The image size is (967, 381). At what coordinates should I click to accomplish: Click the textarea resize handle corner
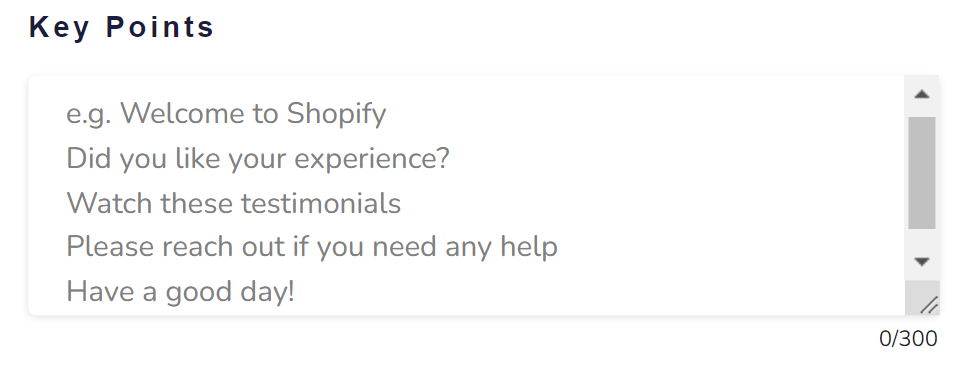[x=926, y=303]
